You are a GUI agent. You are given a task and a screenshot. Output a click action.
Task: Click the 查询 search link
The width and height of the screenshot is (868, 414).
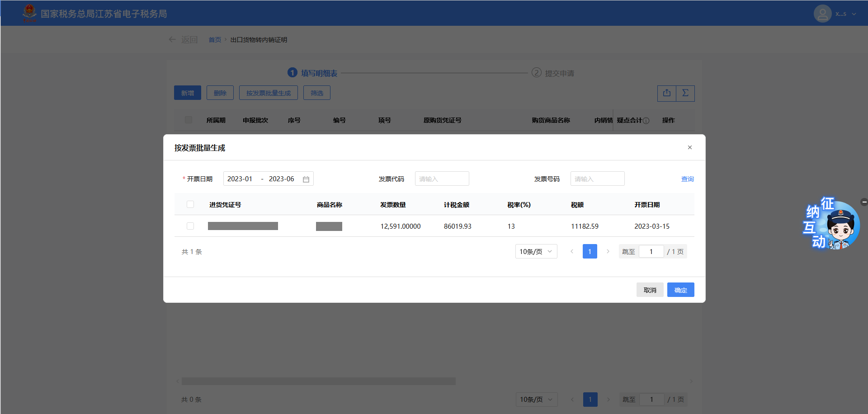[687, 179]
